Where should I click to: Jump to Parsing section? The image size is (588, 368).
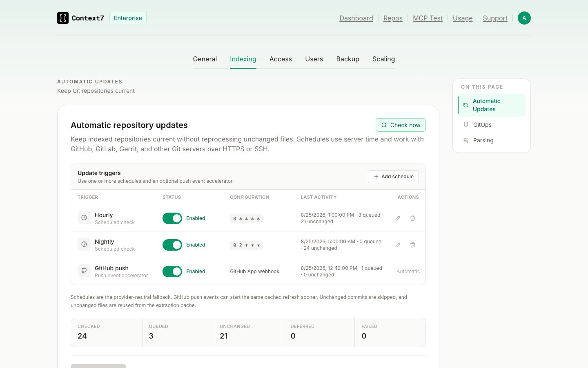click(492, 140)
